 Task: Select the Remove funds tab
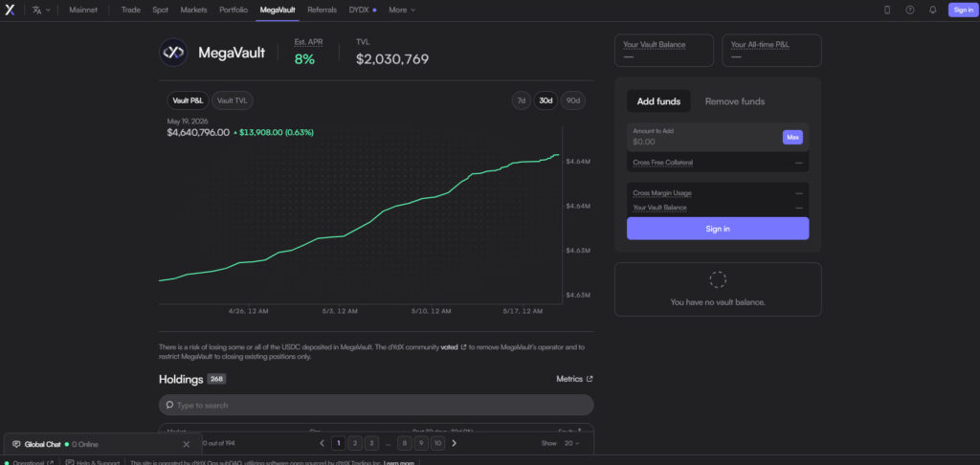[x=734, y=101]
